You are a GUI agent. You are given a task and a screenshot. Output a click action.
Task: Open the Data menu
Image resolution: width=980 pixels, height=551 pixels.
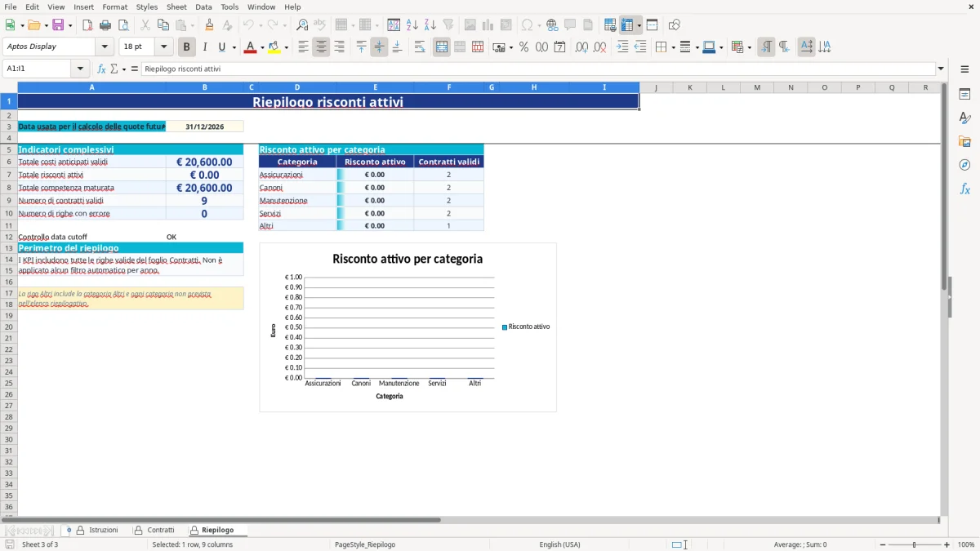coord(203,7)
